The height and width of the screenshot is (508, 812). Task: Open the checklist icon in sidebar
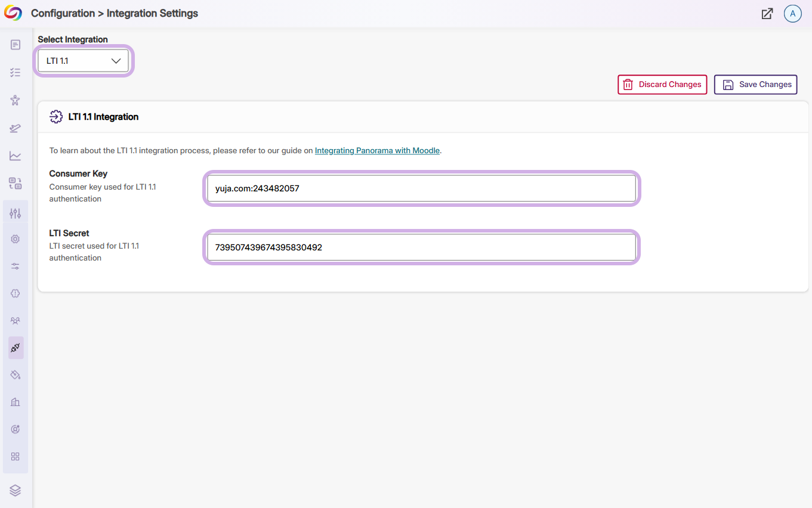16,73
